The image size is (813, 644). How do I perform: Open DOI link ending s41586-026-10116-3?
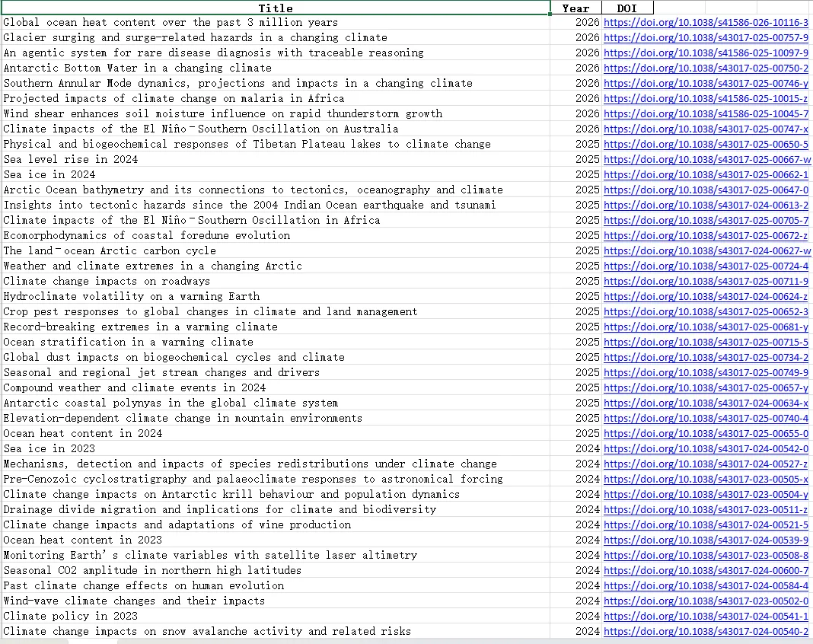click(706, 22)
